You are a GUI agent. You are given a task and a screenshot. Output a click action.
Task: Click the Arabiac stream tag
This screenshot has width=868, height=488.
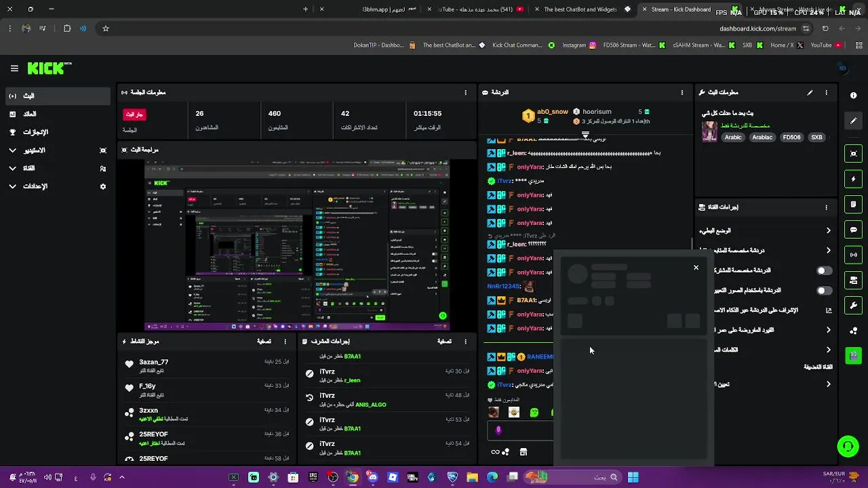(x=762, y=138)
